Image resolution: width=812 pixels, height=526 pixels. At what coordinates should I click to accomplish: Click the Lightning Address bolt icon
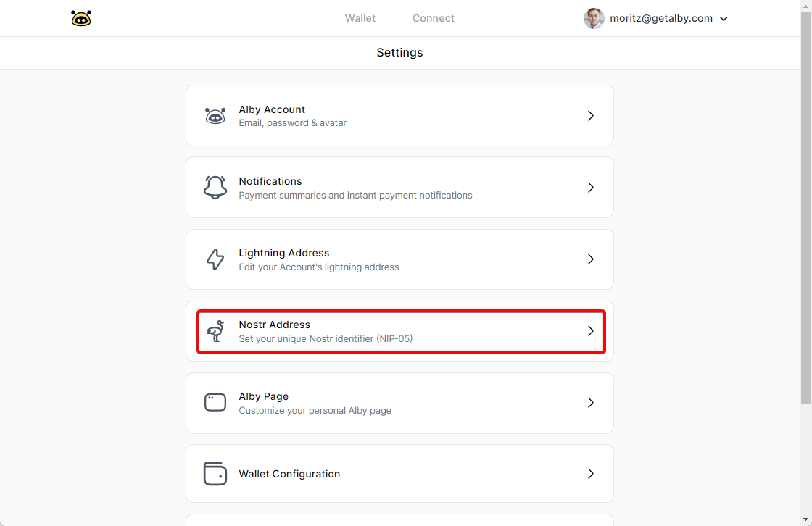[215, 259]
